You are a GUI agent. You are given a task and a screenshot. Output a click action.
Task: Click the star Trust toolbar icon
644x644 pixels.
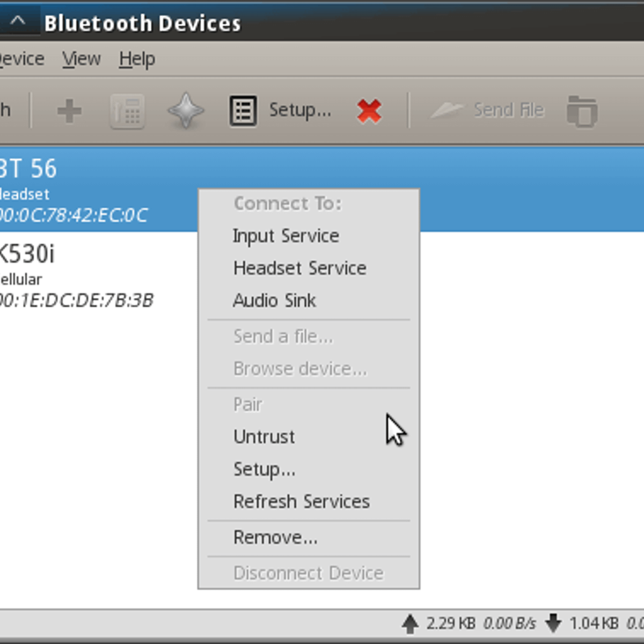[186, 111]
